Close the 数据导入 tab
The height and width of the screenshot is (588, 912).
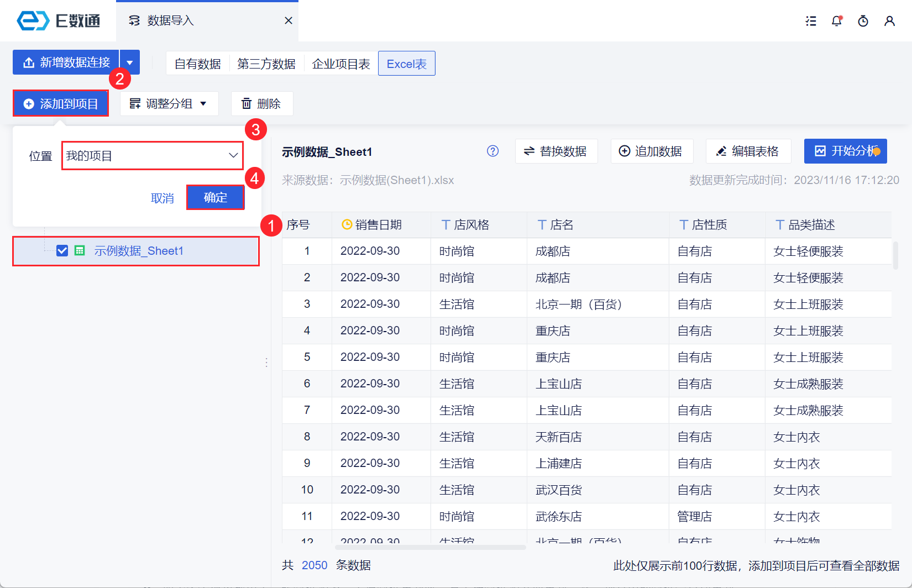[x=288, y=20]
